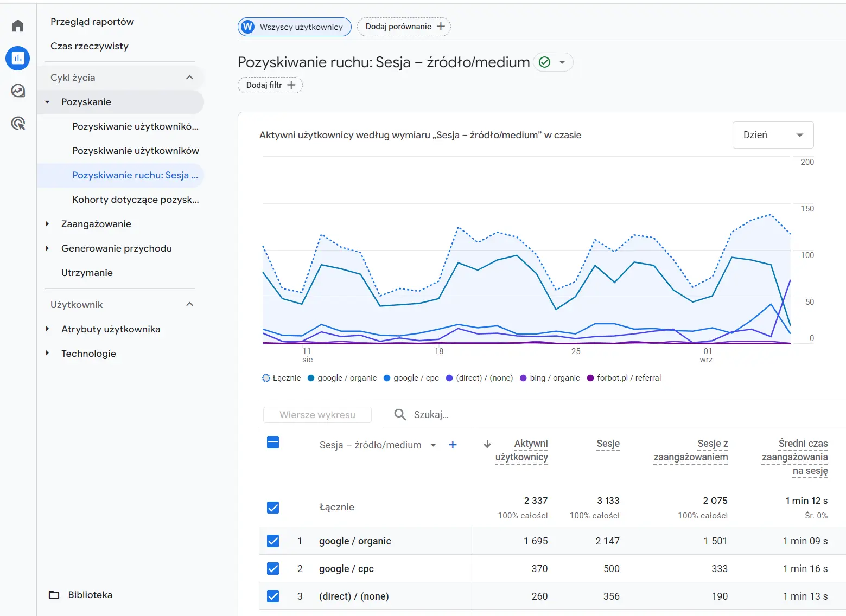Image resolution: width=846 pixels, height=616 pixels.
Task: Sort by the Sesje column header
Action: [x=608, y=444]
